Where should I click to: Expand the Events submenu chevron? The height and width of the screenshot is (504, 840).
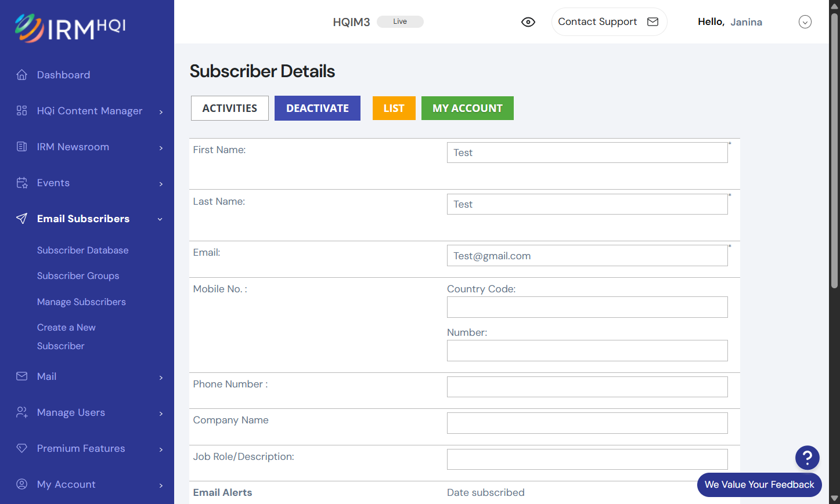(x=161, y=183)
